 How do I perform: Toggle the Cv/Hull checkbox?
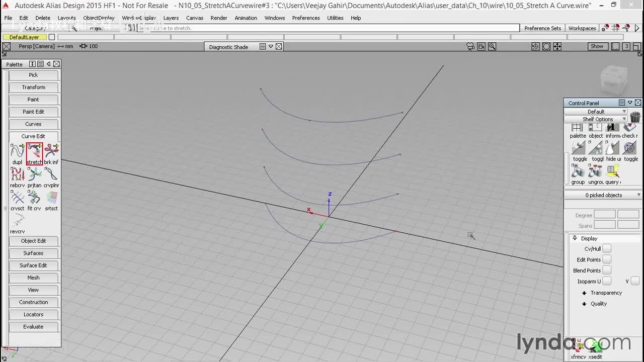coord(607,248)
